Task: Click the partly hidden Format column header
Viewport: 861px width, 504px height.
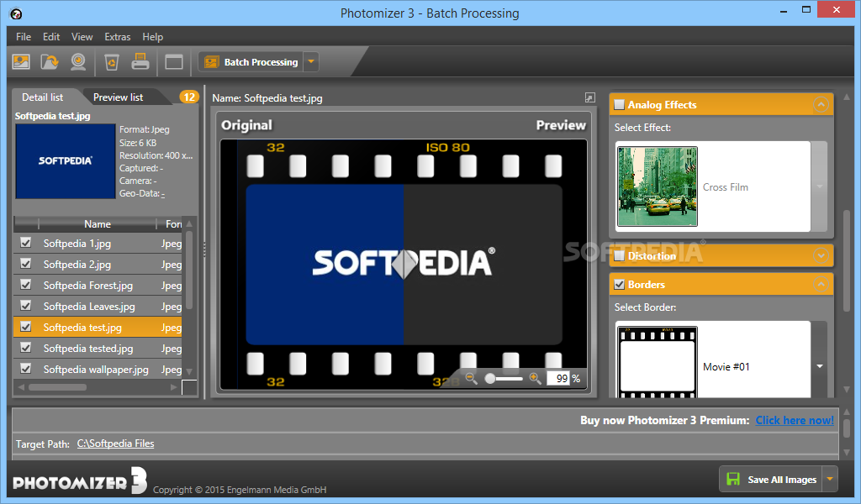Action: click(172, 223)
